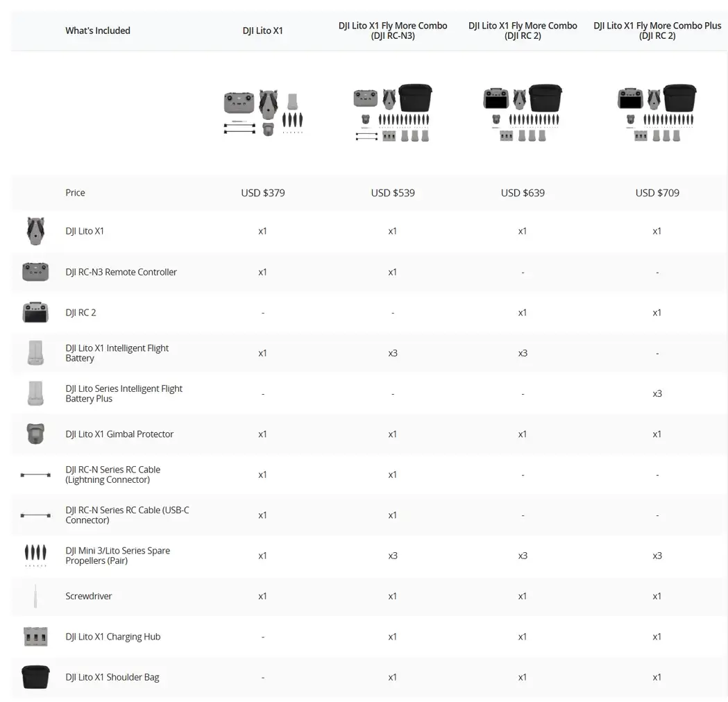
Task: Click the Intelligent Flight Battery icon
Action: click(35, 352)
